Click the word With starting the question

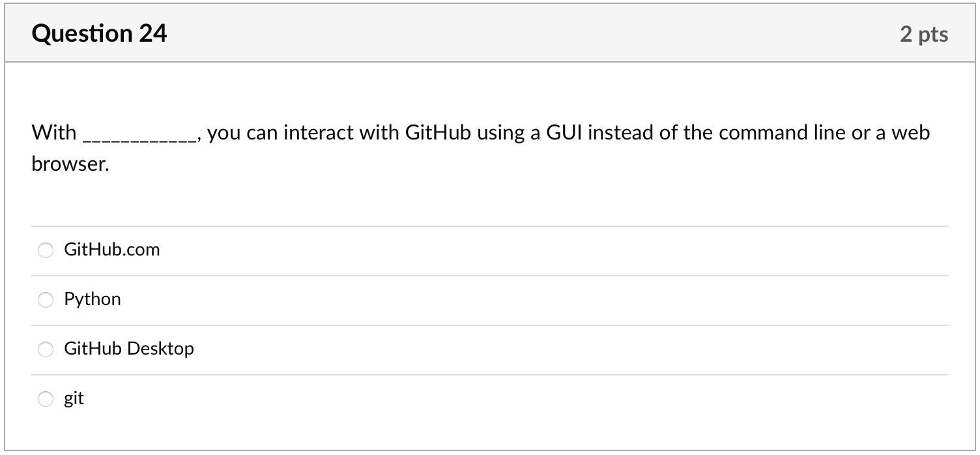(54, 133)
